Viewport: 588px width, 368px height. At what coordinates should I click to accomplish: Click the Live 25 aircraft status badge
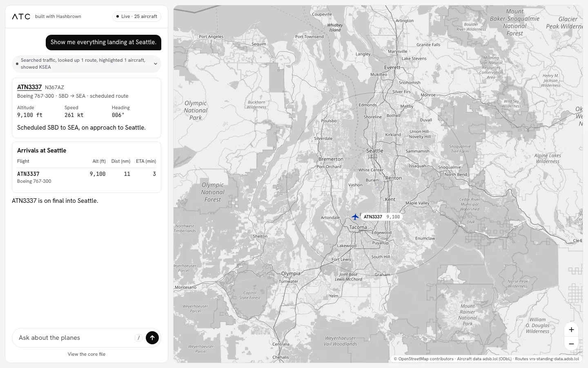[137, 16]
